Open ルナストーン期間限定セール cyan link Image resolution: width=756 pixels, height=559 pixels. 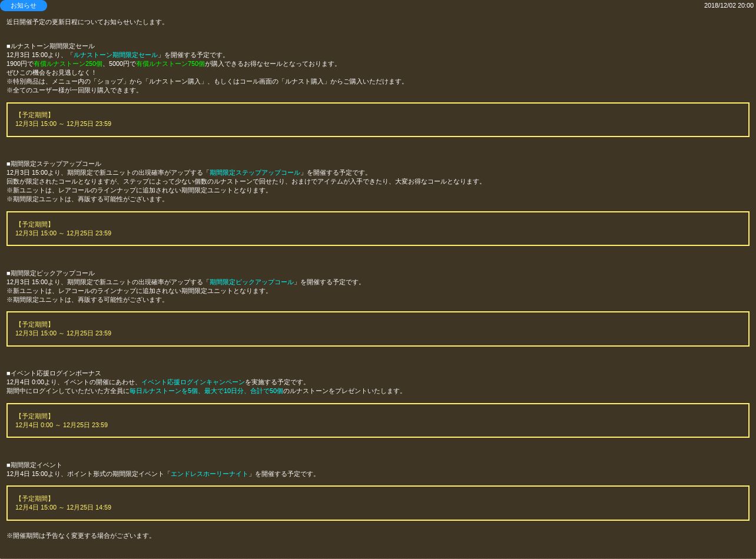115,55
